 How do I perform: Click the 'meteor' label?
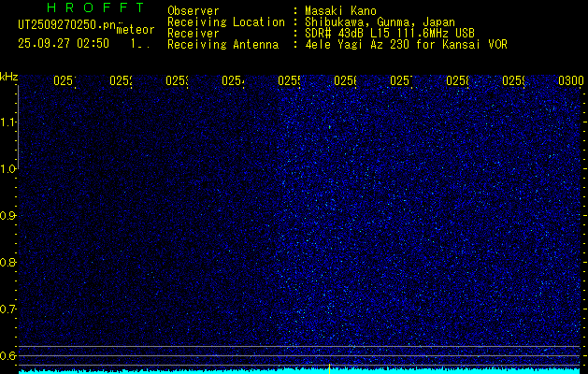136,29
